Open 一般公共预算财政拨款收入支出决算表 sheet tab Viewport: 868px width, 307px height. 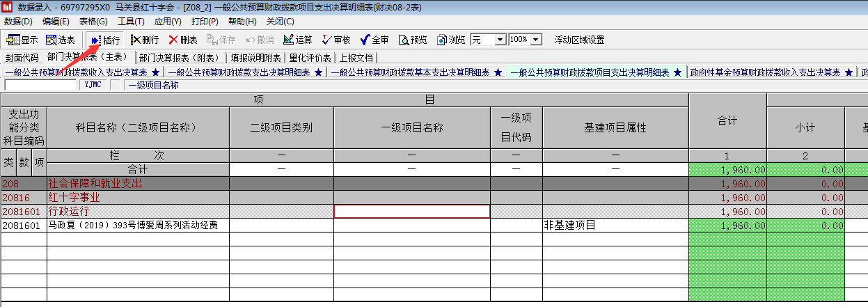(82, 72)
